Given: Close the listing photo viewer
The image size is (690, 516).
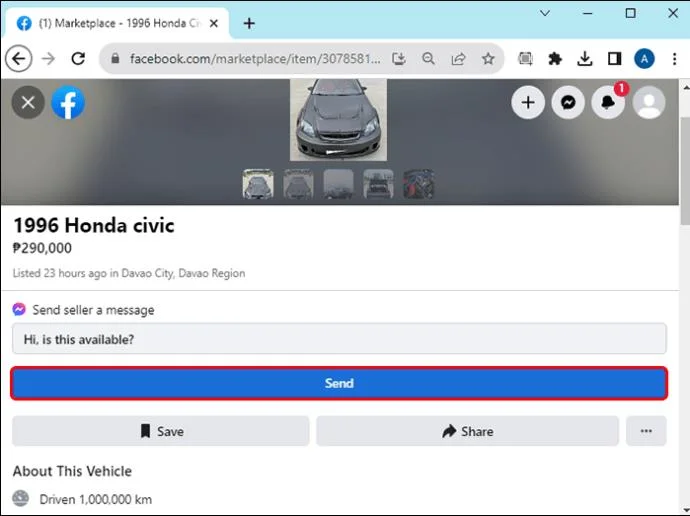Looking at the screenshot, I should (x=28, y=102).
